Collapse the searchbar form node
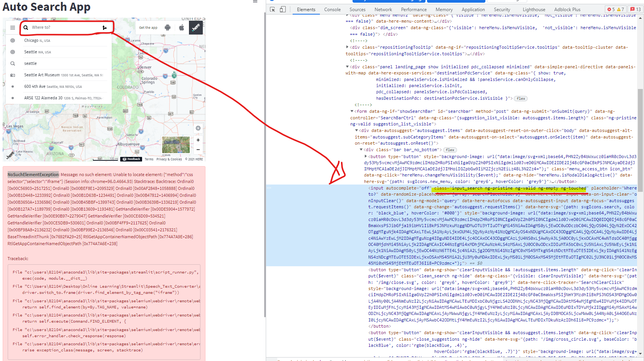The height and width of the screenshot is (361, 644). pos(352,111)
